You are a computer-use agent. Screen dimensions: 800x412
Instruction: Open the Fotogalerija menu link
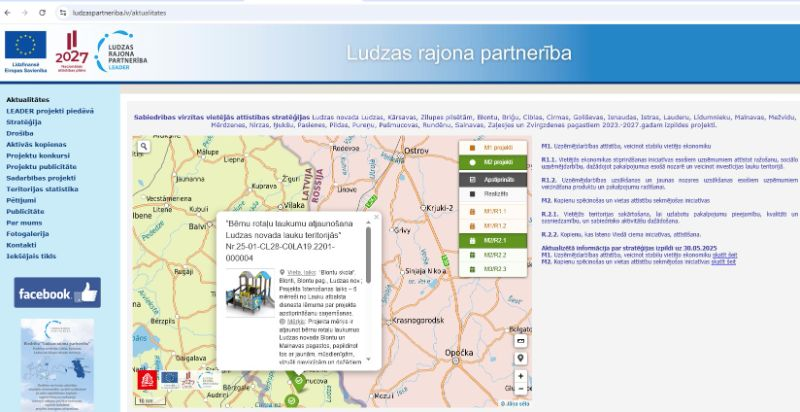(x=29, y=234)
